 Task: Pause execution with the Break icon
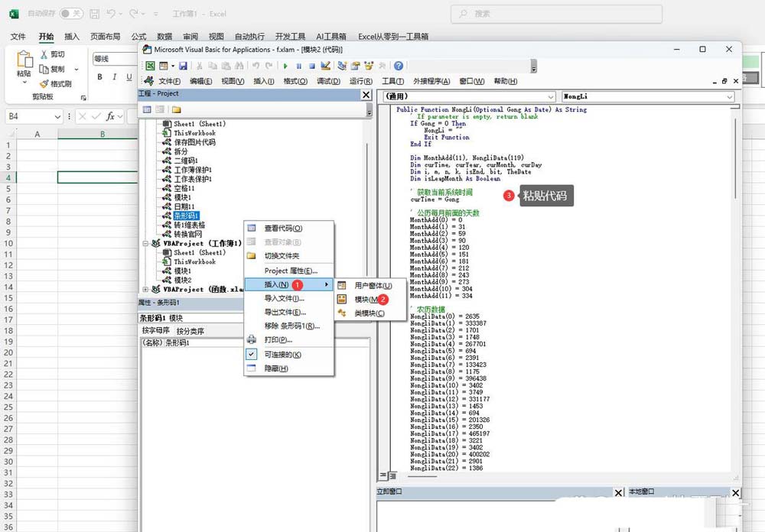tap(298, 66)
